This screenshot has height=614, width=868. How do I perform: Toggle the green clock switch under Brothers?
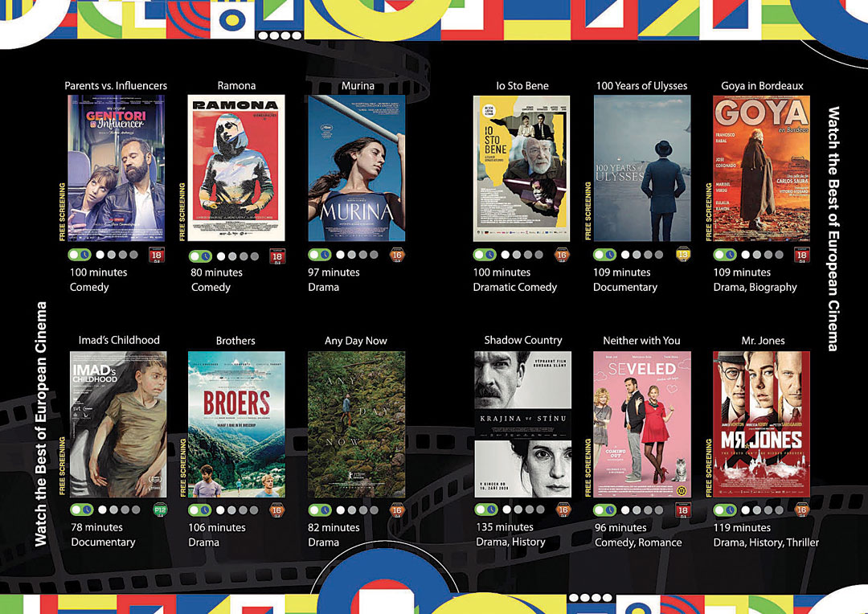200,510
